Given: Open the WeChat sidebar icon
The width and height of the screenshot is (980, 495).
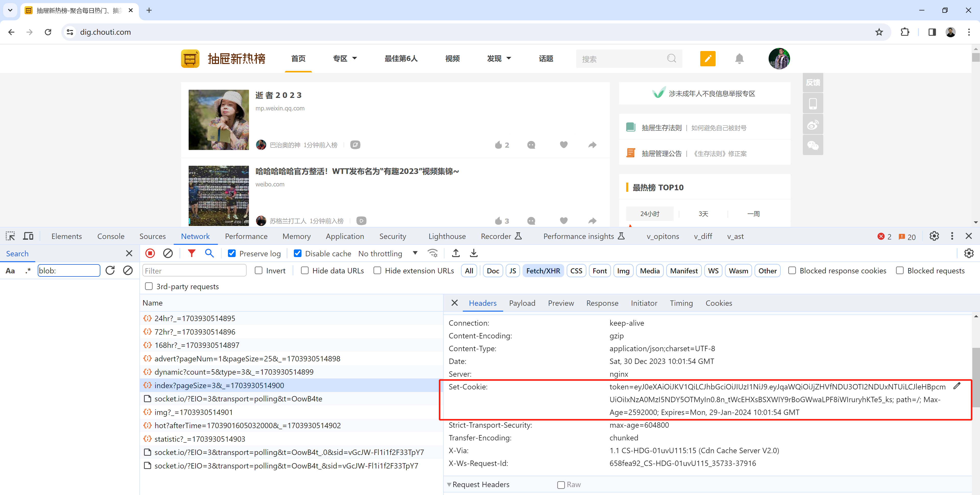Looking at the screenshot, I should [813, 145].
